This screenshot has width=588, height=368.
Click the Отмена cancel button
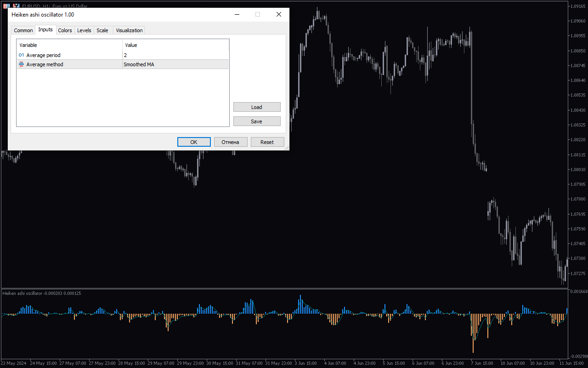click(x=231, y=142)
